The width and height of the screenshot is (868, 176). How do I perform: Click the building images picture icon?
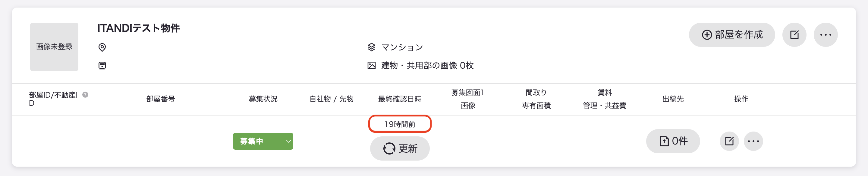[x=371, y=66]
